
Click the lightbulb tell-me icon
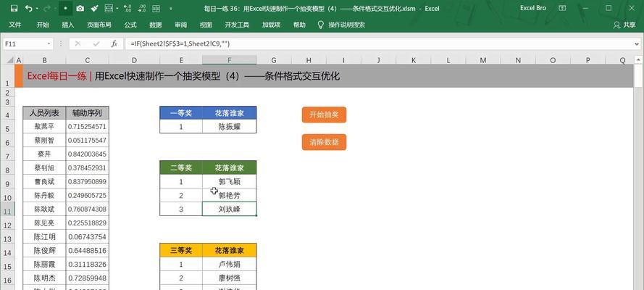click(321, 25)
